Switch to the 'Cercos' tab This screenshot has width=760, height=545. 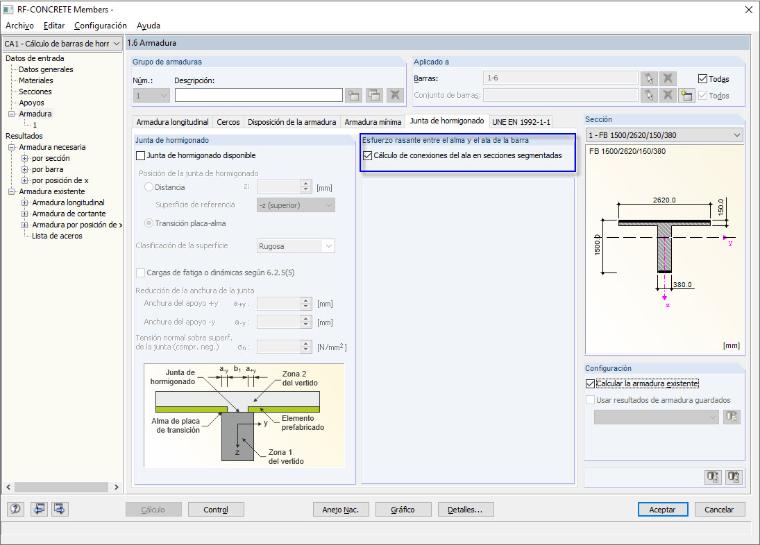coord(228,122)
